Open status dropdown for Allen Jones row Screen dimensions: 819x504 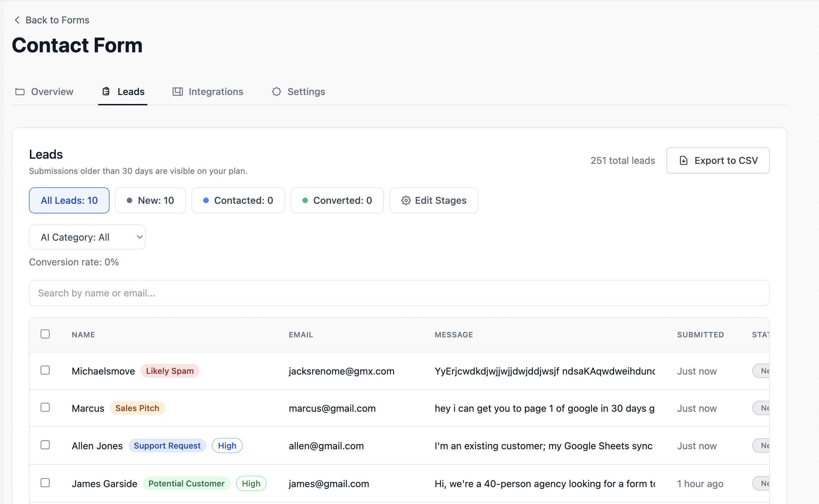click(760, 445)
